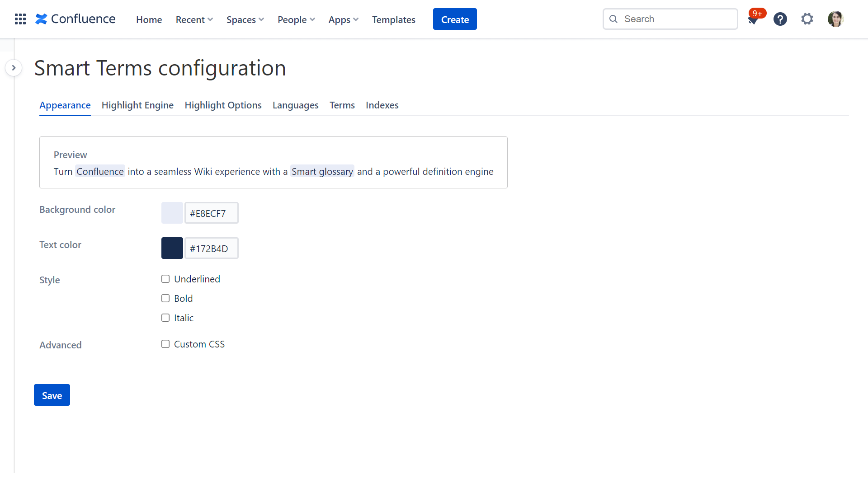
Task: Open the help menu
Action: [780, 19]
